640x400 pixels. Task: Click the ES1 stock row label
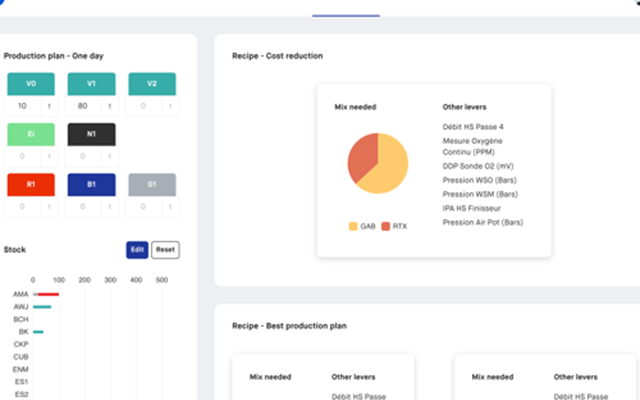(x=22, y=382)
